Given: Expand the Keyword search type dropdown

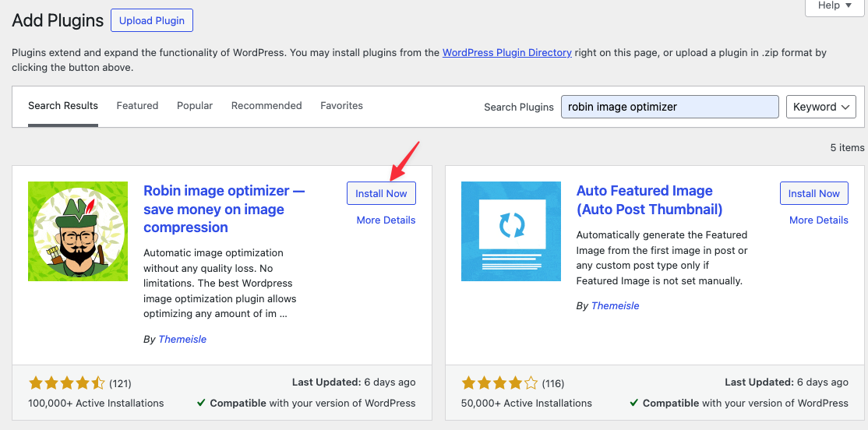Looking at the screenshot, I should [x=821, y=107].
